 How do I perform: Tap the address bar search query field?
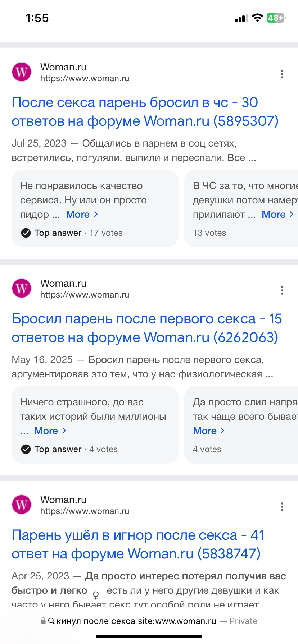(x=137, y=621)
